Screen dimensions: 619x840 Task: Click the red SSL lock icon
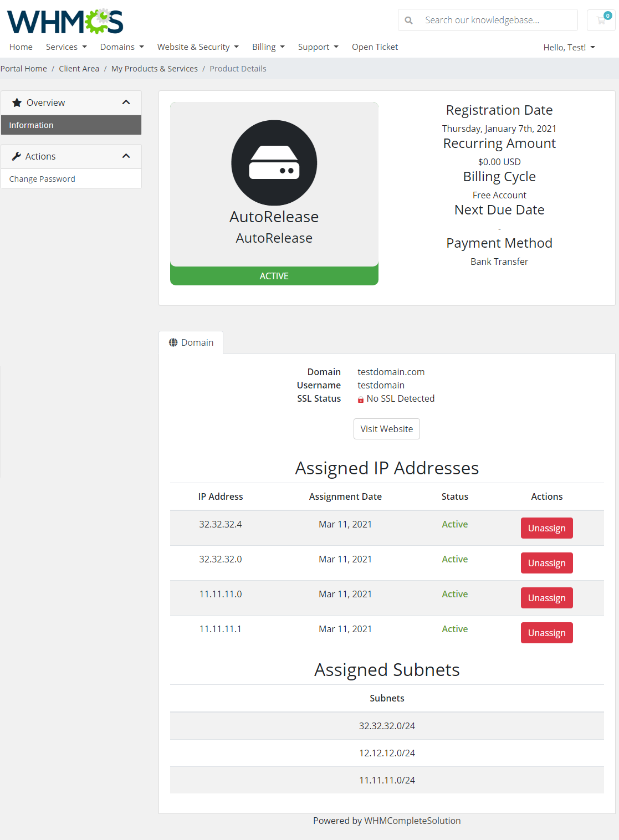click(361, 399)
